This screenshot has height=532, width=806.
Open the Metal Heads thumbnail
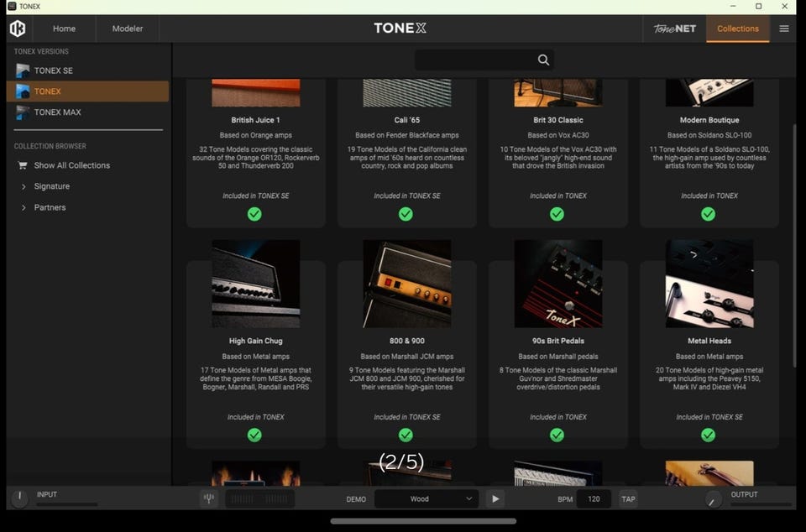[709, 284]
